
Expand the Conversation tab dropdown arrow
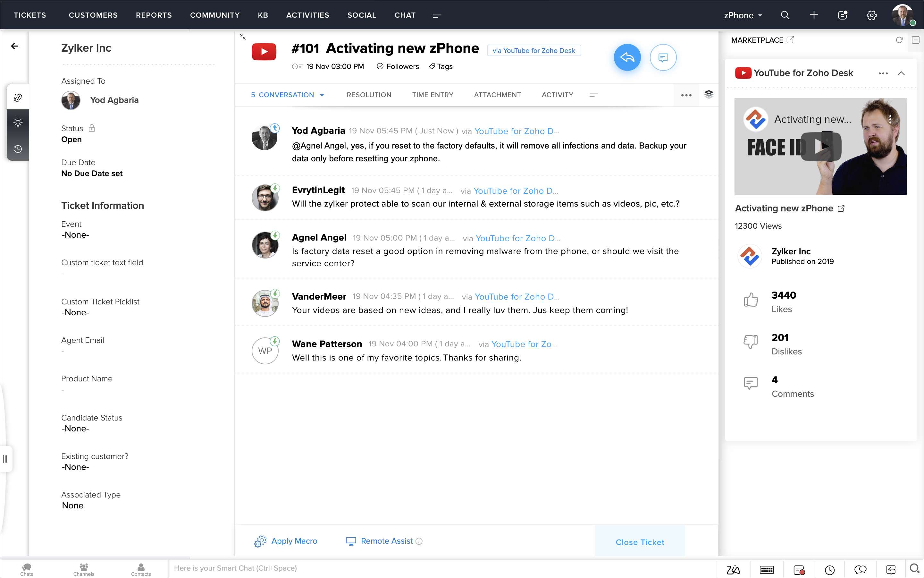[x=322, y=95]
